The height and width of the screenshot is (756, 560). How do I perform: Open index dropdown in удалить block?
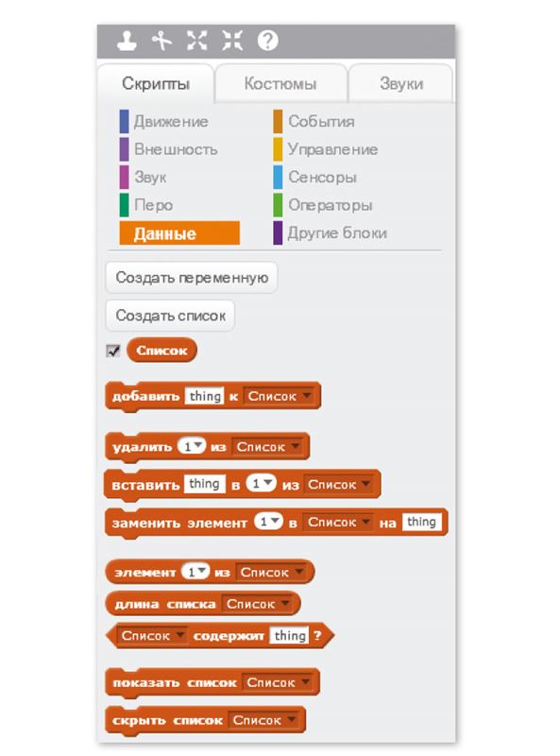tap(192, 446)
